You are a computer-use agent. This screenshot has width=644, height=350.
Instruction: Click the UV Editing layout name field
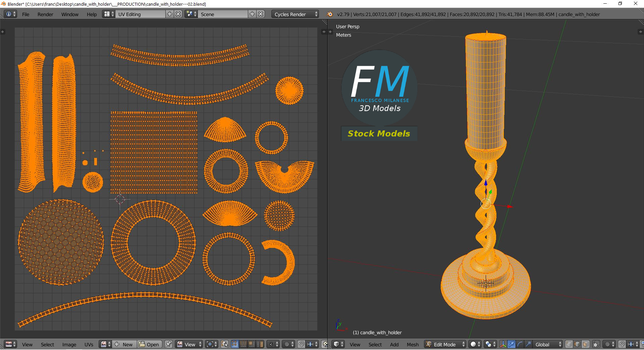(141, 14)
